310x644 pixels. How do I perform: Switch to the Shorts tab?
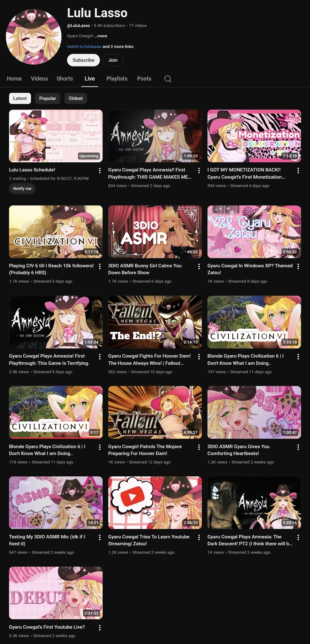[65, 79]
